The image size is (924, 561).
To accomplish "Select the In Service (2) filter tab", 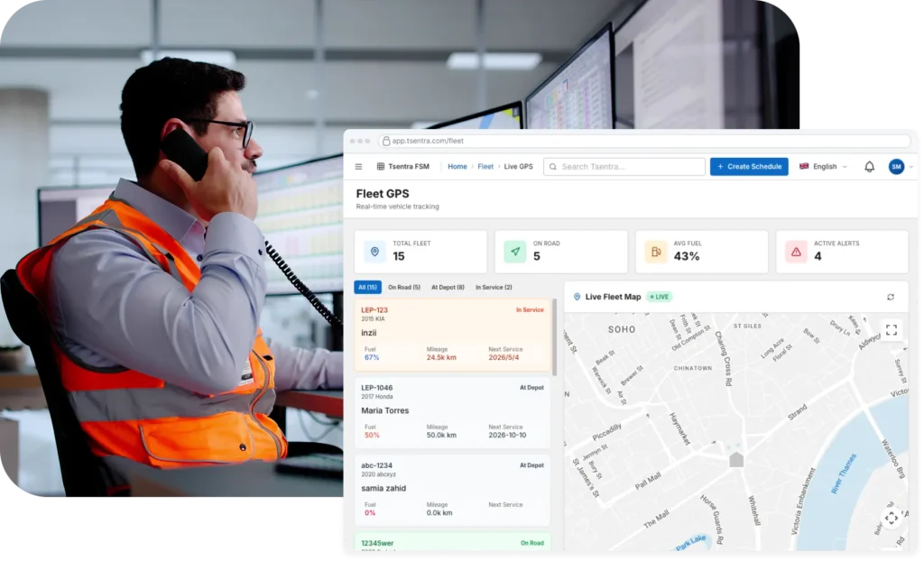I will click(x=494, y=287).
